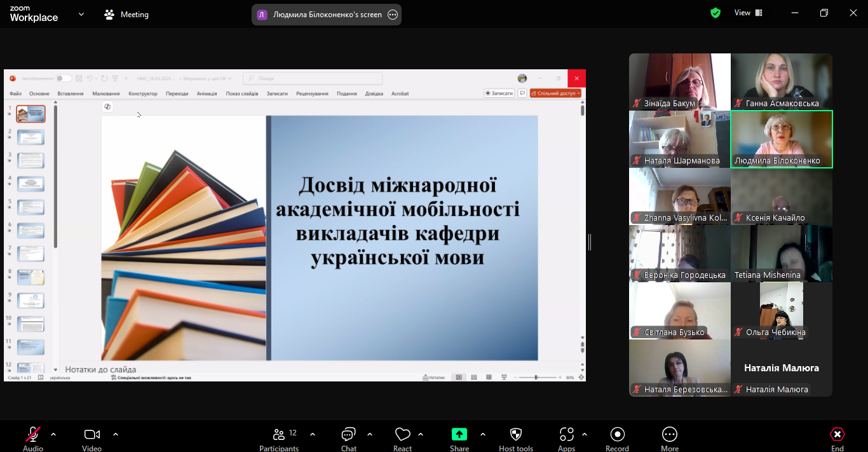Click the green encryption shield icon
The image size is (868, 452).
coord(715,13)
